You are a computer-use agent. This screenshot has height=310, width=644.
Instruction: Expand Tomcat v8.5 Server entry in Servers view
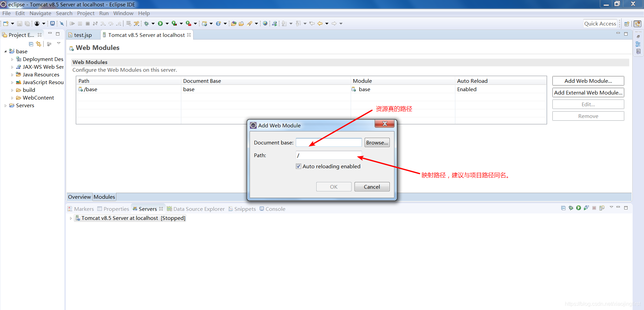pyautogui.click(x=71, y=218)
